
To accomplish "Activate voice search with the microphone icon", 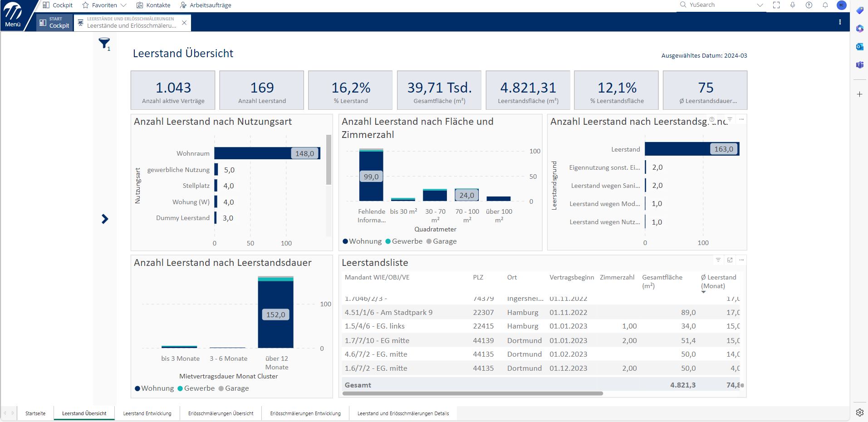I will click(x=792, y=5).
